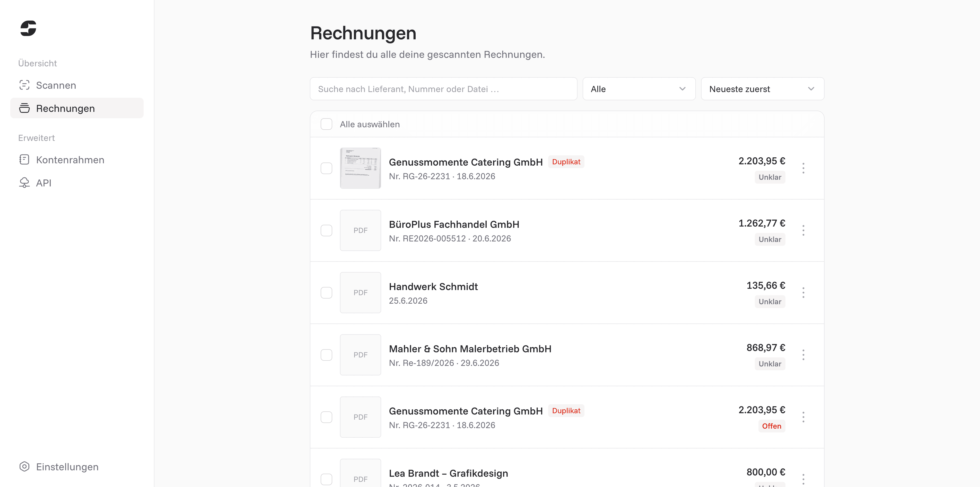The width and height of the screenshot is (980, 487).
Task: Click 'Unklar' status on BüroPlus invoice
Action: [770, 239]
